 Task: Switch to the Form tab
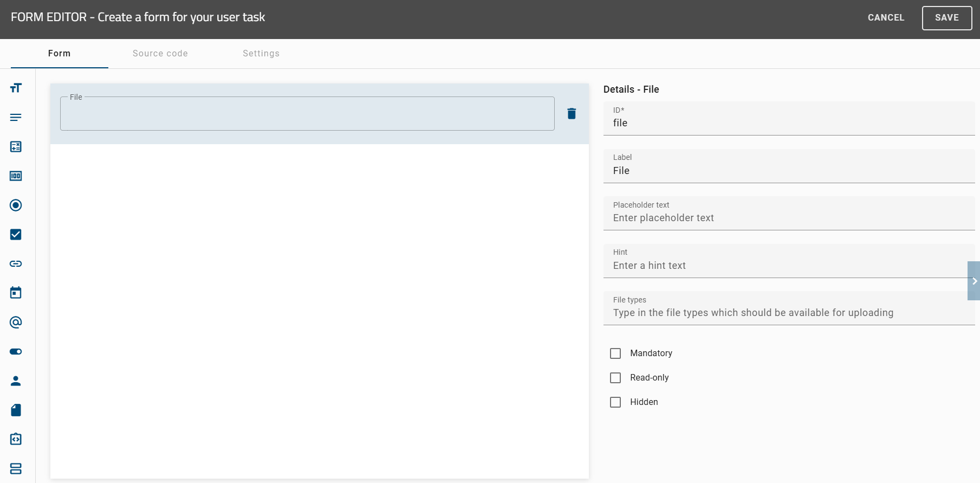click(60, 53)
